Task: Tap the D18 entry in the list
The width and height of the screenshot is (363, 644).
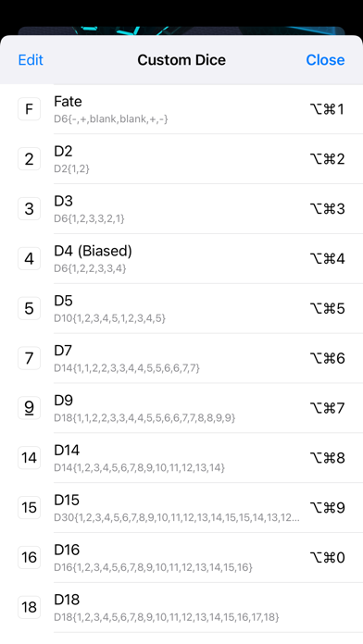Action: (181, 607)
